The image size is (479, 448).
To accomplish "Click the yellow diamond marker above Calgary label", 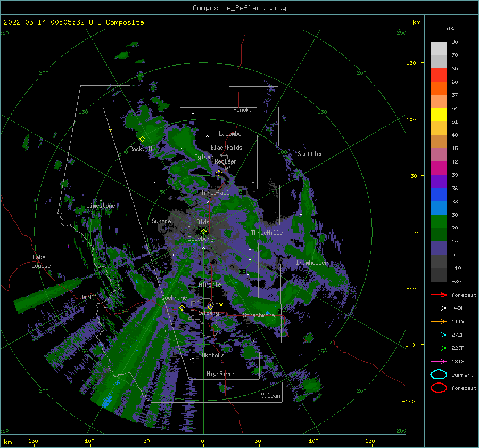I will pos(210,307).
